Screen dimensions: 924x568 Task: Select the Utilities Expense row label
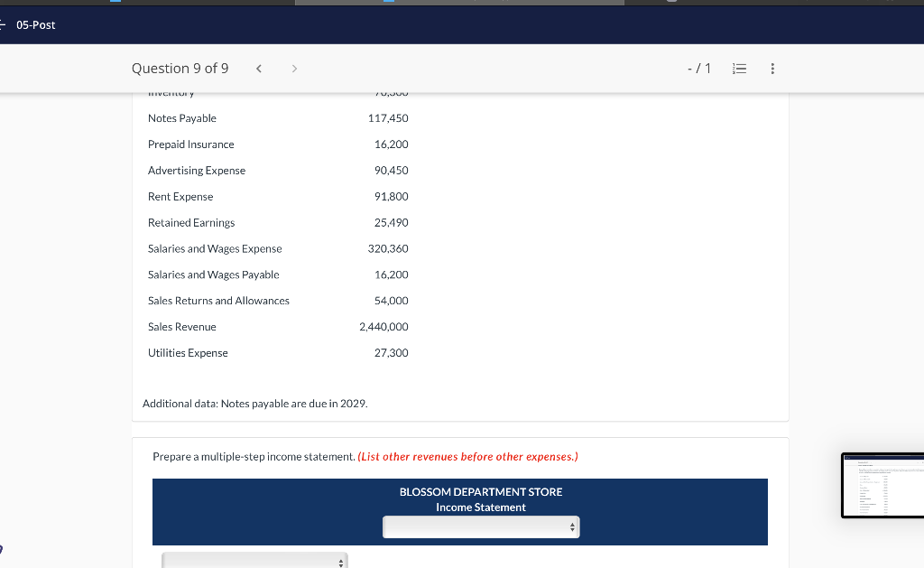pyautogui.click(x=188, y=353)
